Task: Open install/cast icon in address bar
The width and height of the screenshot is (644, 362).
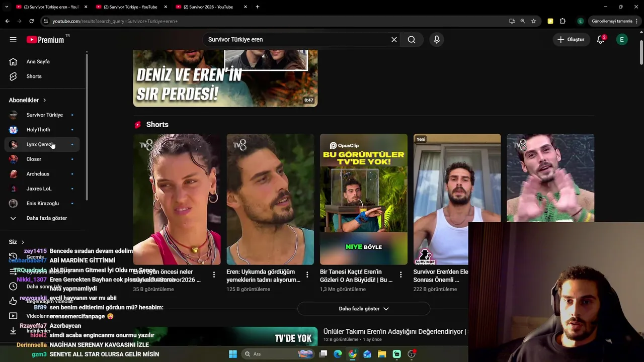Action: click(x=512, y=21)
